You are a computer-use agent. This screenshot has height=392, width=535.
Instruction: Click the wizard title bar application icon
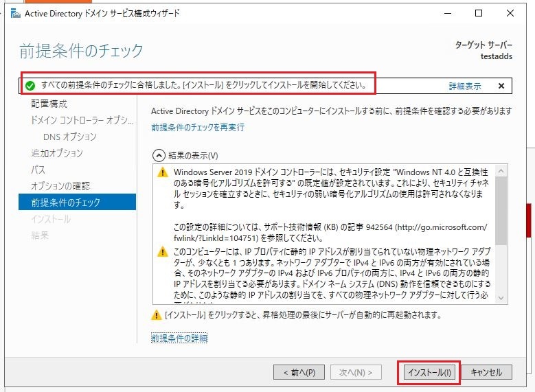click(15, 14)
